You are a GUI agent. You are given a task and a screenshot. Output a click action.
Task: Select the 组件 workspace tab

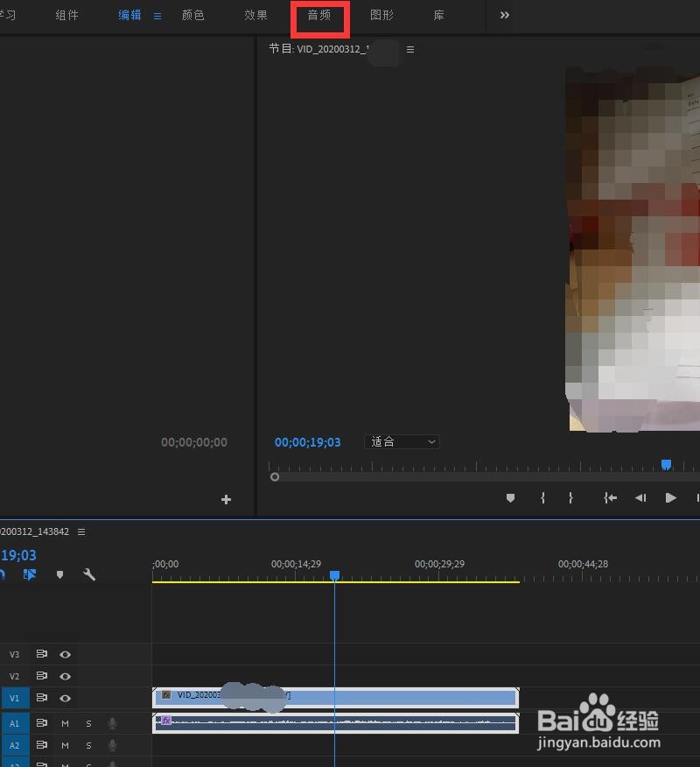[x=67, y=15]
